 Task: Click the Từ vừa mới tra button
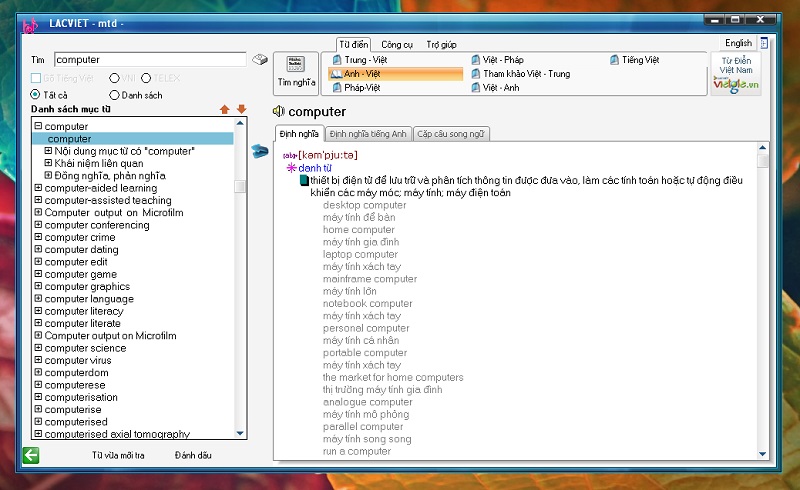[118, 456]
